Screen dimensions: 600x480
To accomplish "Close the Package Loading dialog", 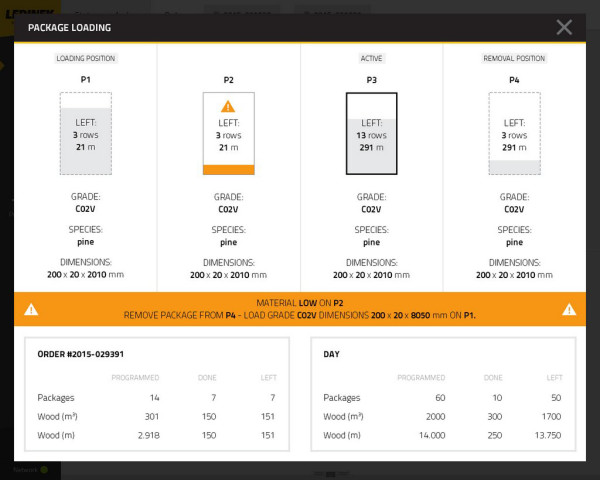I will [564, 27].
